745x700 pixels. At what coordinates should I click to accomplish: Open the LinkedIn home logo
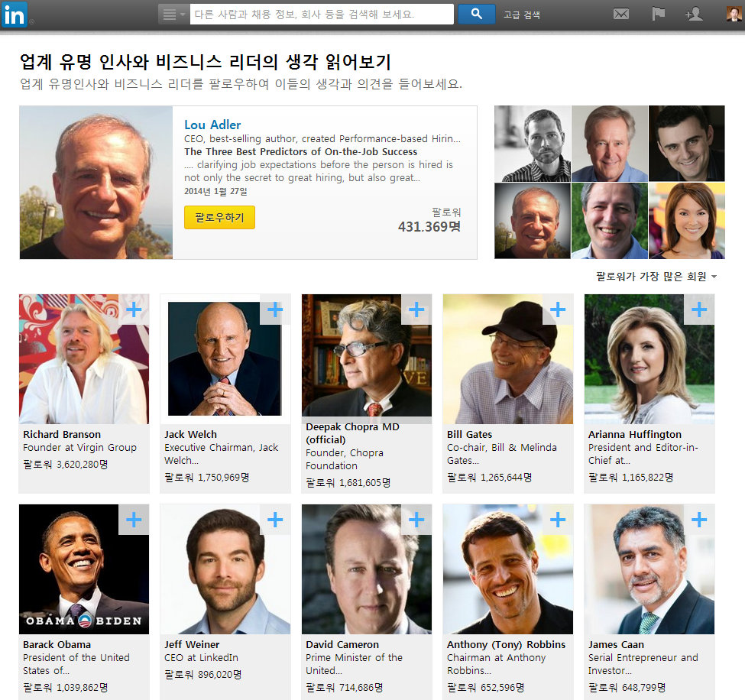[15, 15]
